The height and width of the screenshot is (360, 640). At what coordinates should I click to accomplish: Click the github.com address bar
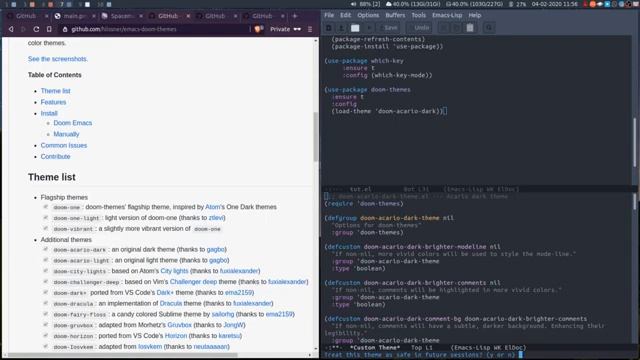point(155,29)
